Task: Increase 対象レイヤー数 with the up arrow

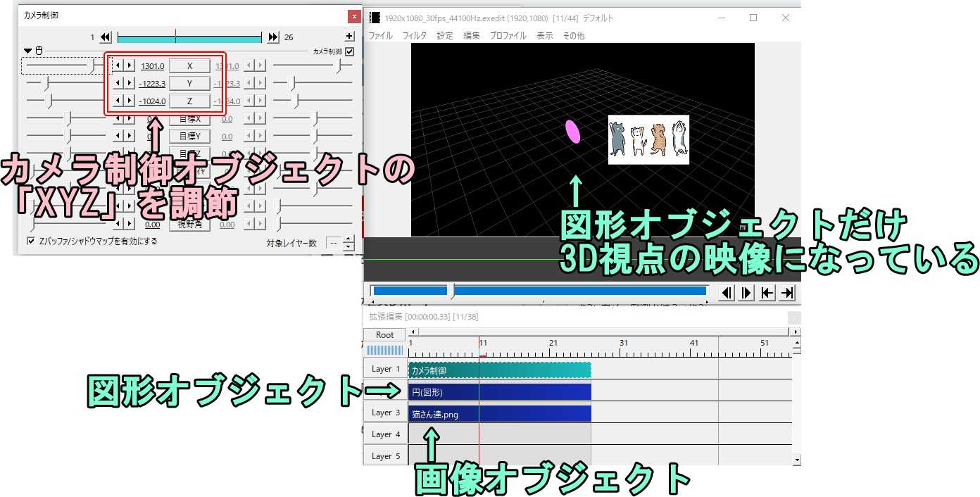Action: 347,239
